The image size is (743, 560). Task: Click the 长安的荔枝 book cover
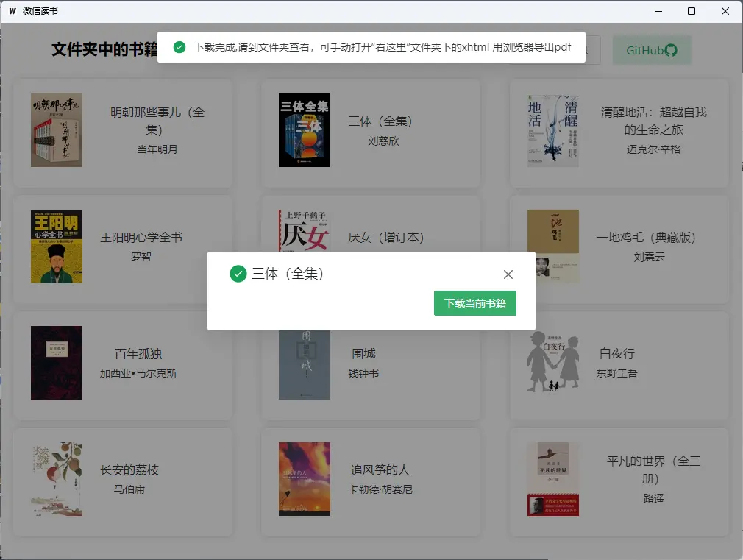coord(57,479)
